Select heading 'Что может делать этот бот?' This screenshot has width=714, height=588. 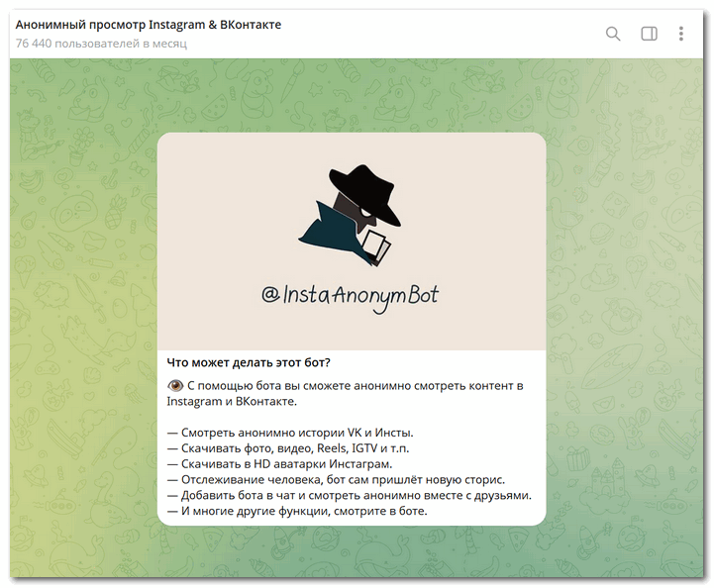click(x=249, y=362)
